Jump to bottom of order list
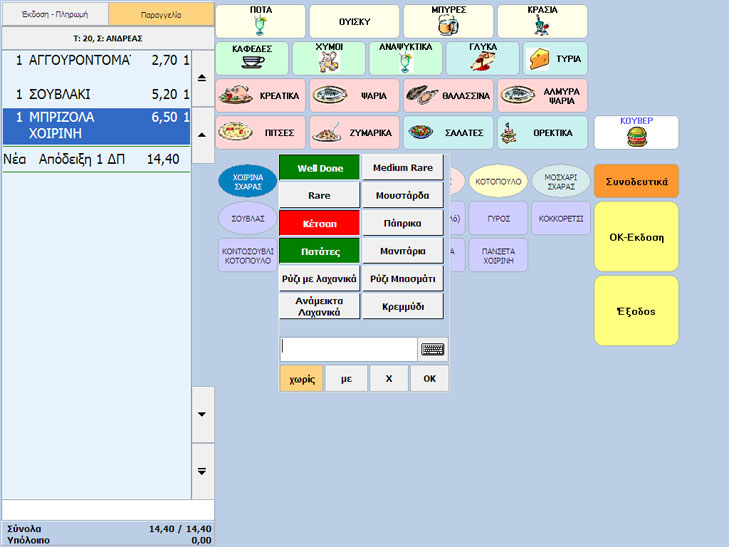Screen dimensions: 729x547 tap(202, 471)
